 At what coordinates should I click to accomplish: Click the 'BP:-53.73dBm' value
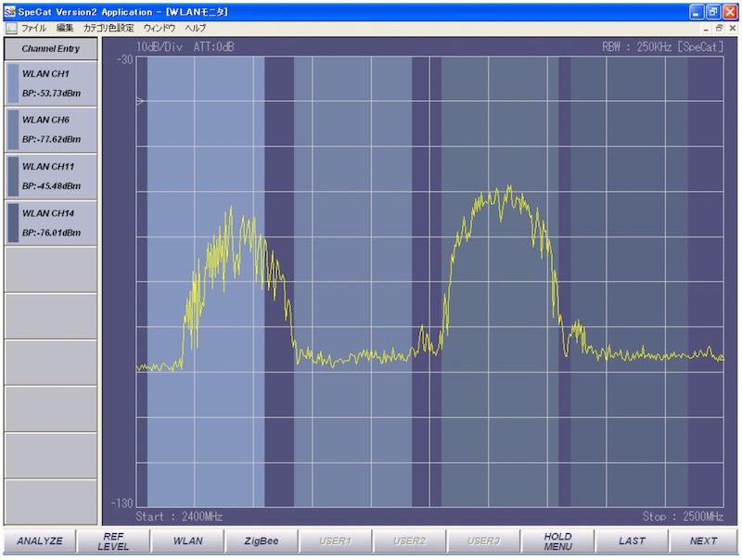[x=51, y=93]
